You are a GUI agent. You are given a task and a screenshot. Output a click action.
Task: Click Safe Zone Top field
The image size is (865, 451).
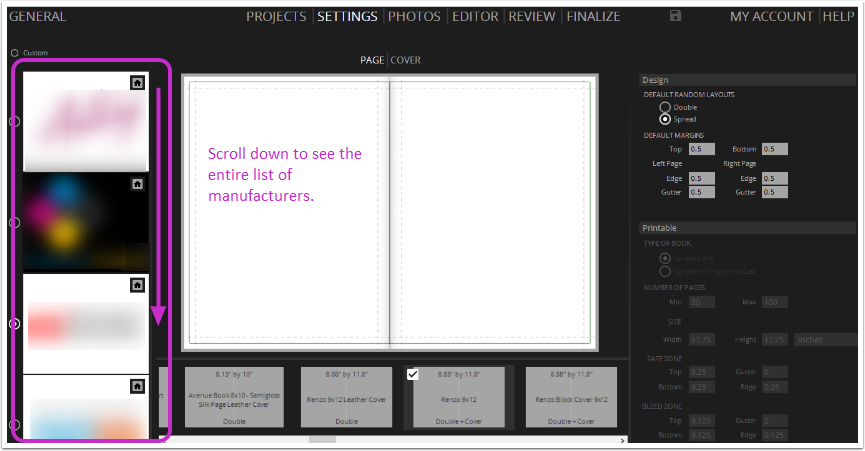coord(702,372)
